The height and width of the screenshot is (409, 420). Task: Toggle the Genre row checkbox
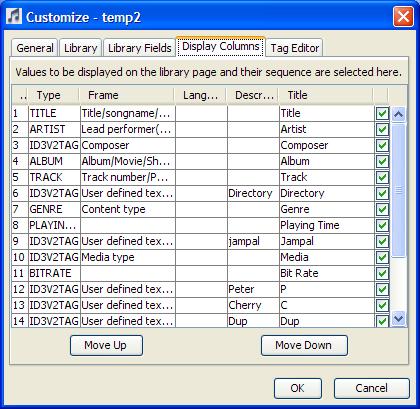coord(382,210)
